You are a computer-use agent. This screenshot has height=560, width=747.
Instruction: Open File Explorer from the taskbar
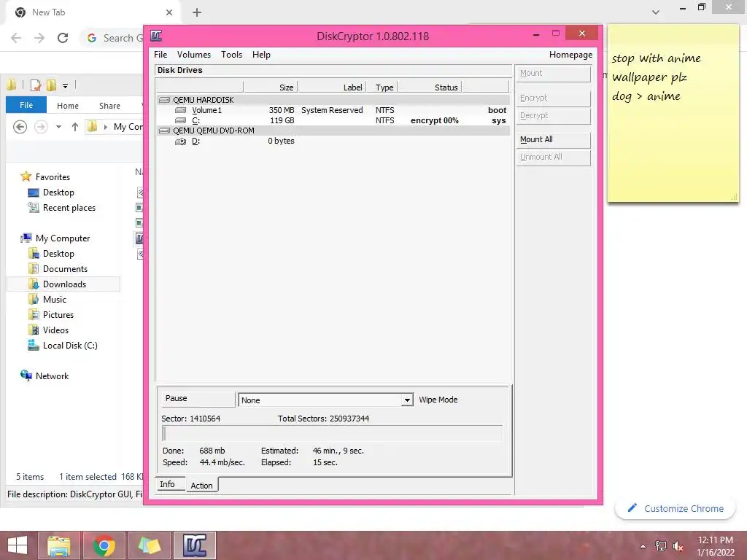tap(59, 545)
